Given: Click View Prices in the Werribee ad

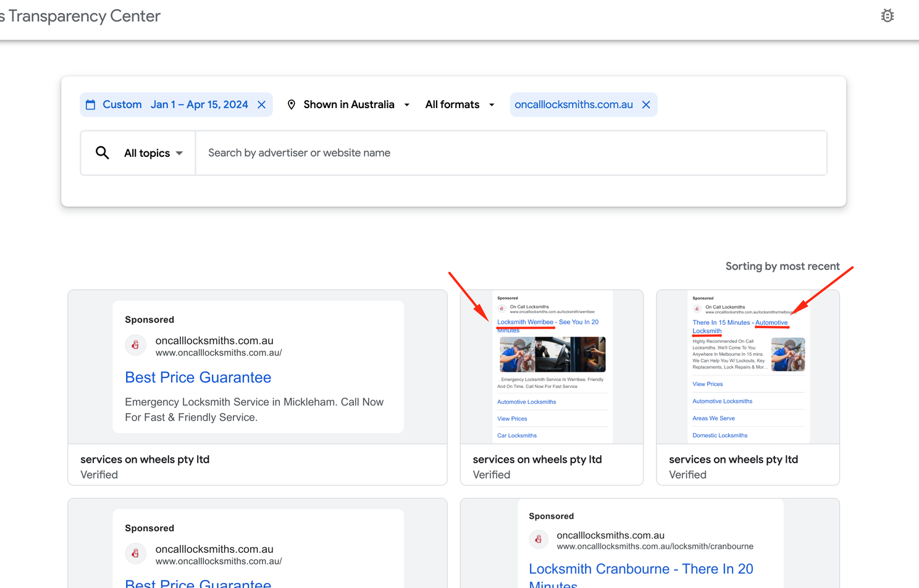Looking at the screenshot, I should tap(512, 419).
